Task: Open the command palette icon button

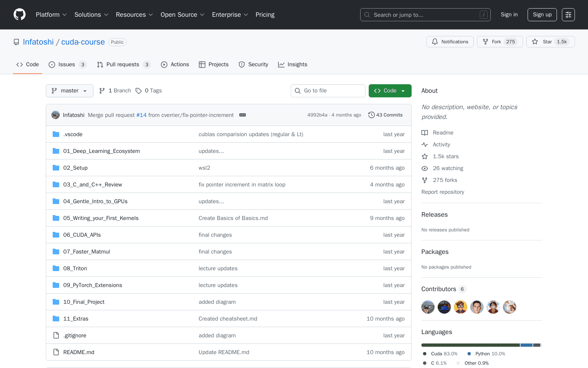Action: (568, 15)
